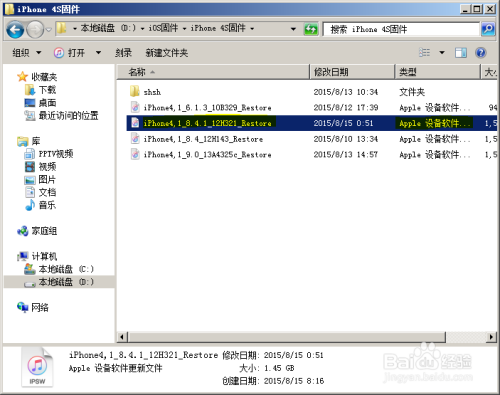This screenshot has width=500, height=395.
Task: Click the 刻录 toolbar button
Action: point(123,53)
